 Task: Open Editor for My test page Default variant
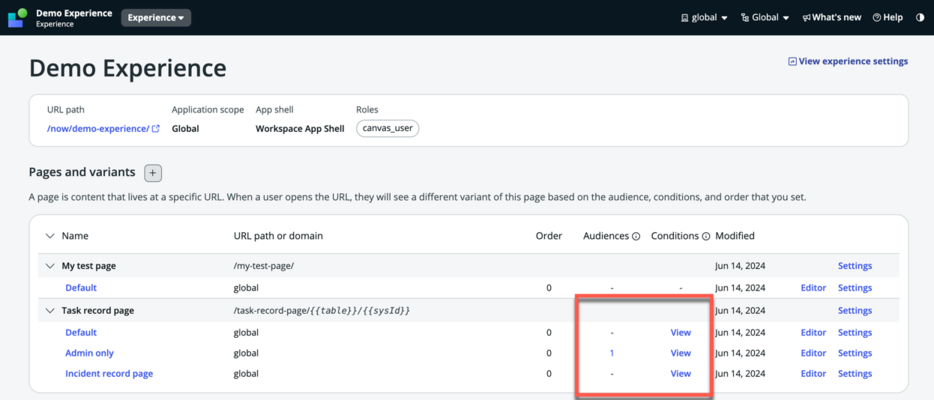813,288
